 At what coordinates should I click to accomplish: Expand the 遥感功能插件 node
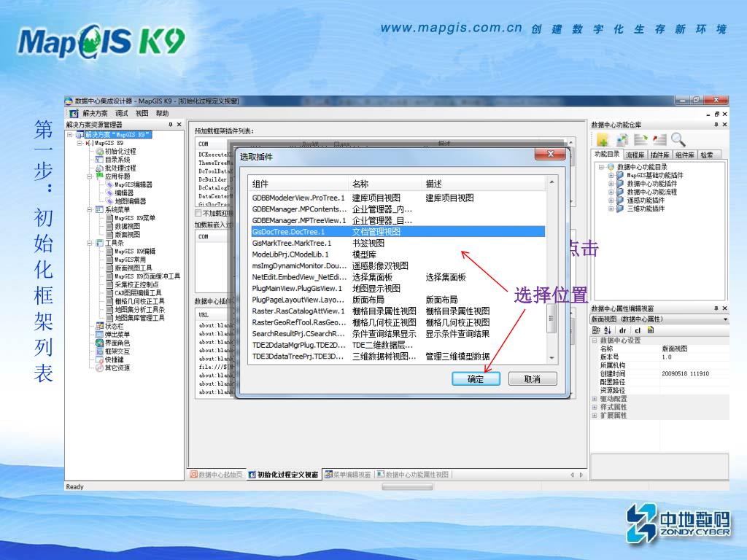pyautogui.click(x=611, y=201)
